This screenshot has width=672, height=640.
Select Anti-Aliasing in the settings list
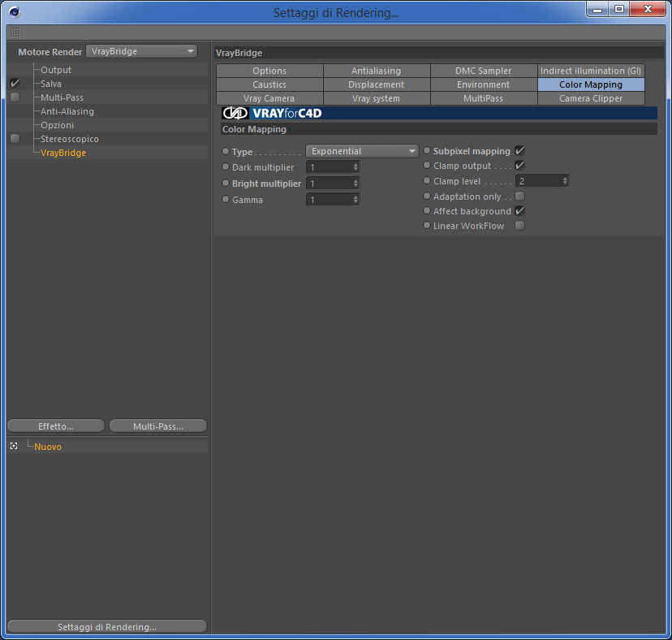click(x=67, y=110)
